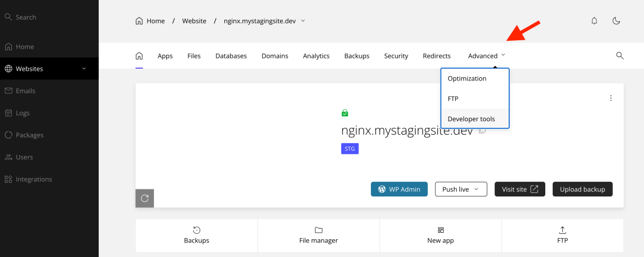This screenshot has width=644, height=257.
Task: Open notifications bell icon
Action: 594,21
